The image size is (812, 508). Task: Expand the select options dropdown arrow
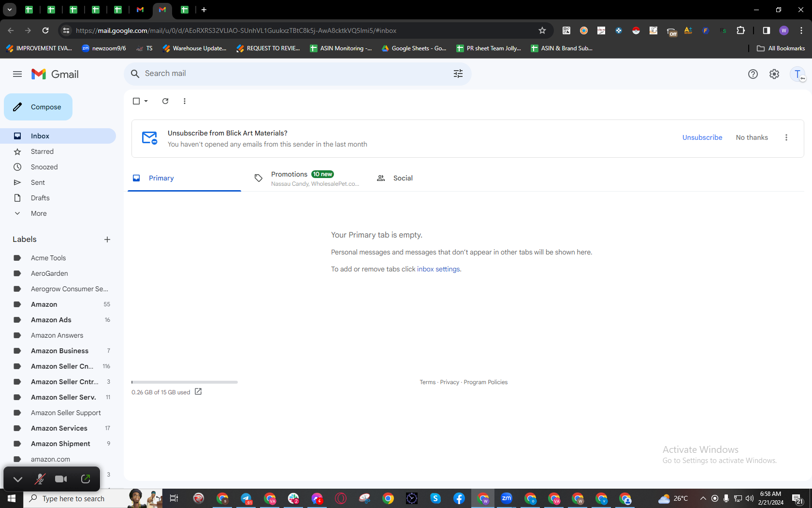(146, 101)
